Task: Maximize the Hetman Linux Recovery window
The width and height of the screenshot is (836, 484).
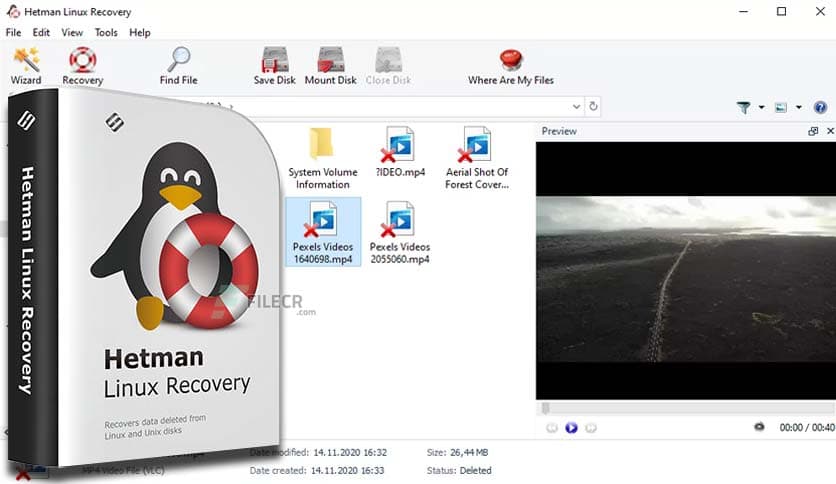Action: tap(782, 11)
